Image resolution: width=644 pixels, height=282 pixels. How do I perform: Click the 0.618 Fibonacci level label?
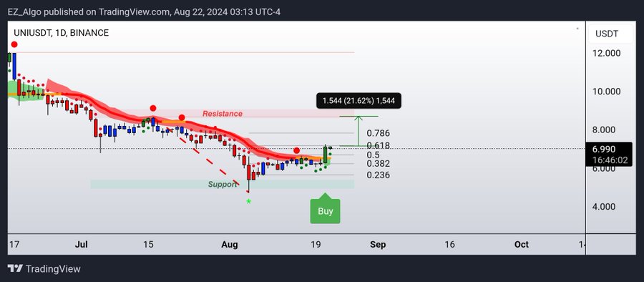click(x=379, y=145)
